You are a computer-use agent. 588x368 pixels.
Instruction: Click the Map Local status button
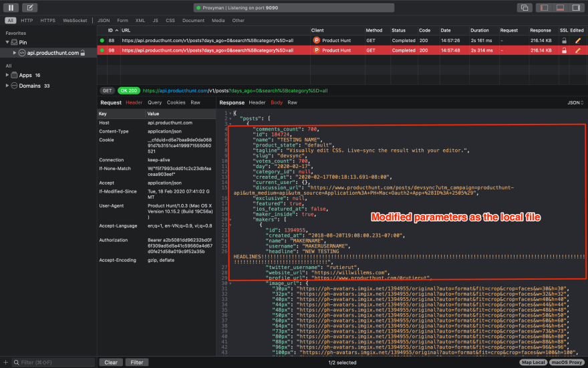click(x=533, y=363)
